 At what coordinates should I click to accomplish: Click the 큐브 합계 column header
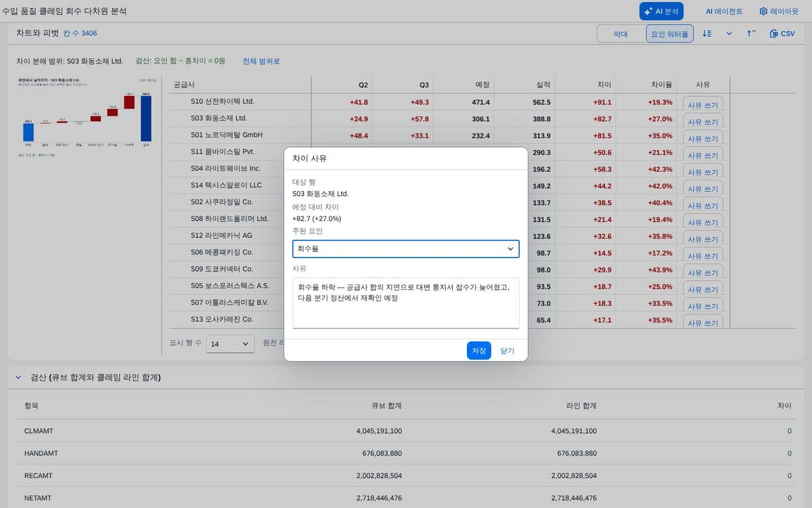click(x=386, y=406)
